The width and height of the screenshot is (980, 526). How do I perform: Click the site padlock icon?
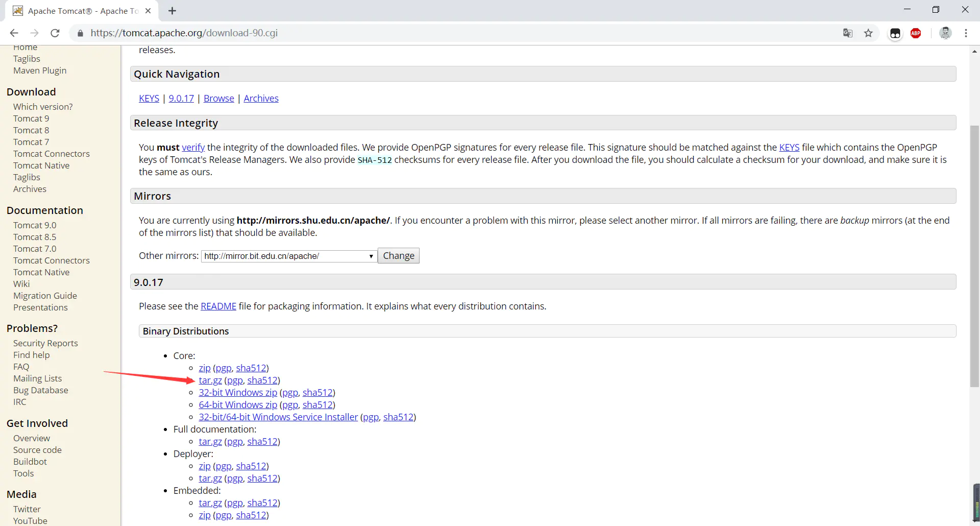point(80,33)
